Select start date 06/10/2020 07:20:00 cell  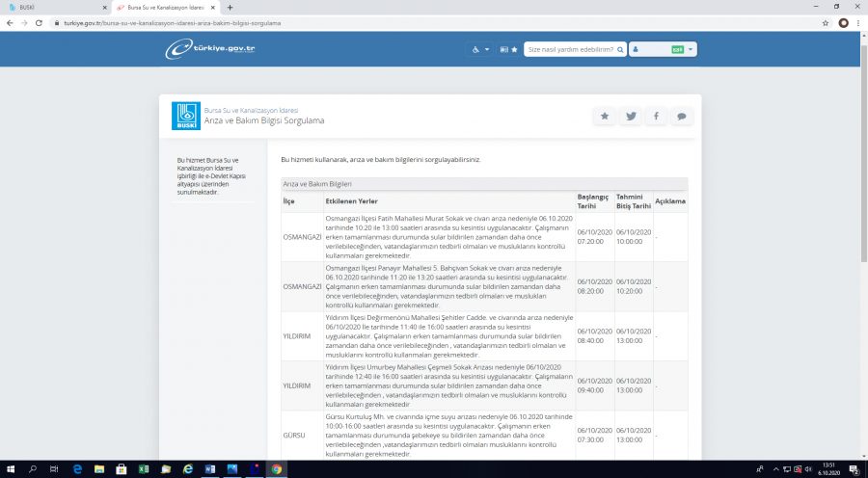pyautogui.click(x=594, y=237)
